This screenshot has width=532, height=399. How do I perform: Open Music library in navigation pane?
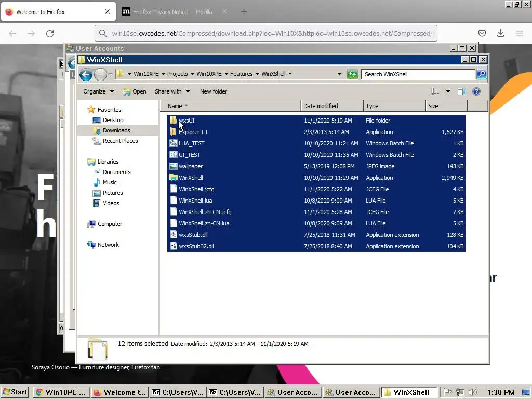click(x=109, y=182)
